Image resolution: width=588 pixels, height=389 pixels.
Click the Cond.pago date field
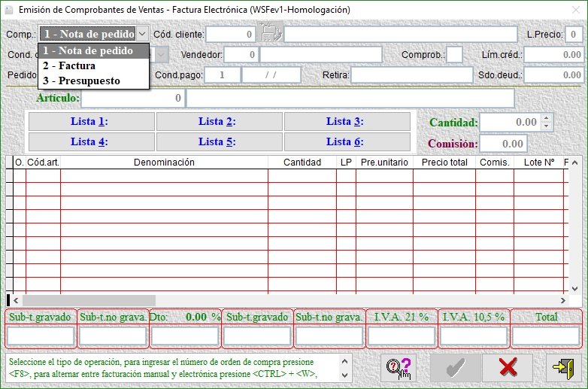point(271,75)
